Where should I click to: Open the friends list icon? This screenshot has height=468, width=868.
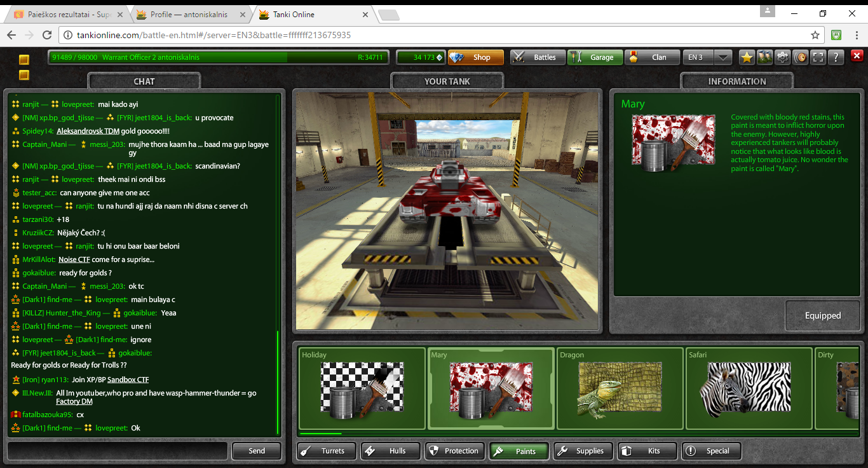764,57
